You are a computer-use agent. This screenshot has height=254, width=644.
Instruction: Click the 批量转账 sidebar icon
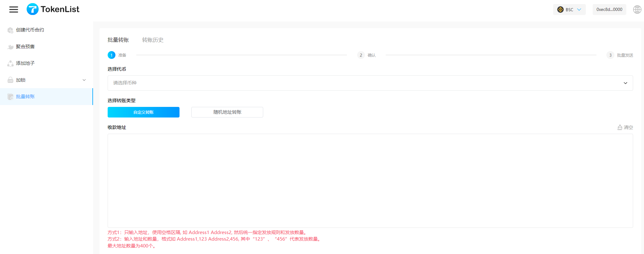click(x=10, y=97)
